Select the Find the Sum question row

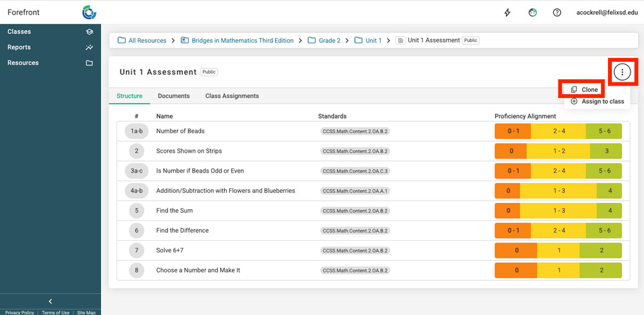point(175,211)
